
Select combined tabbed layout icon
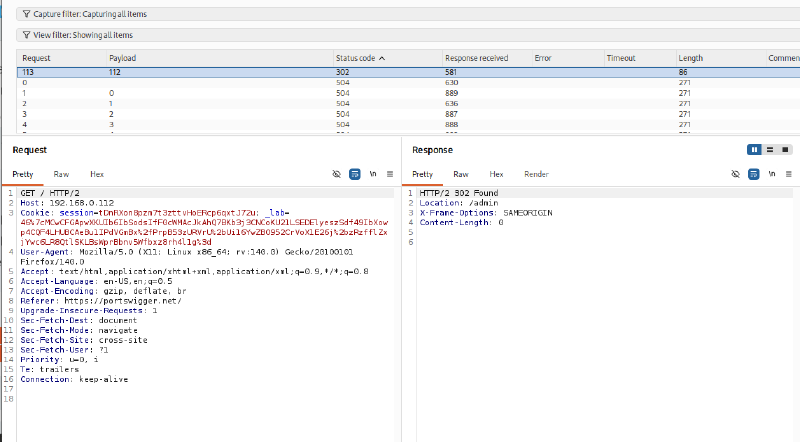pyautogui.click(x=785, y=150)
